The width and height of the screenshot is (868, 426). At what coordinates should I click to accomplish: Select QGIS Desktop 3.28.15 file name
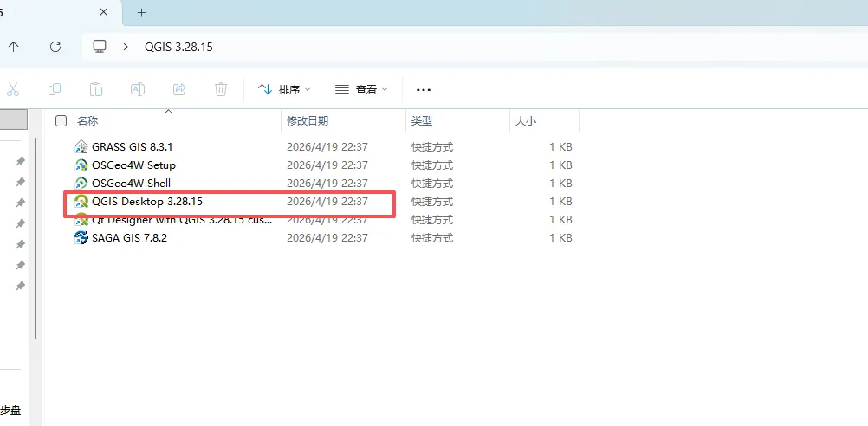point(147,202)
